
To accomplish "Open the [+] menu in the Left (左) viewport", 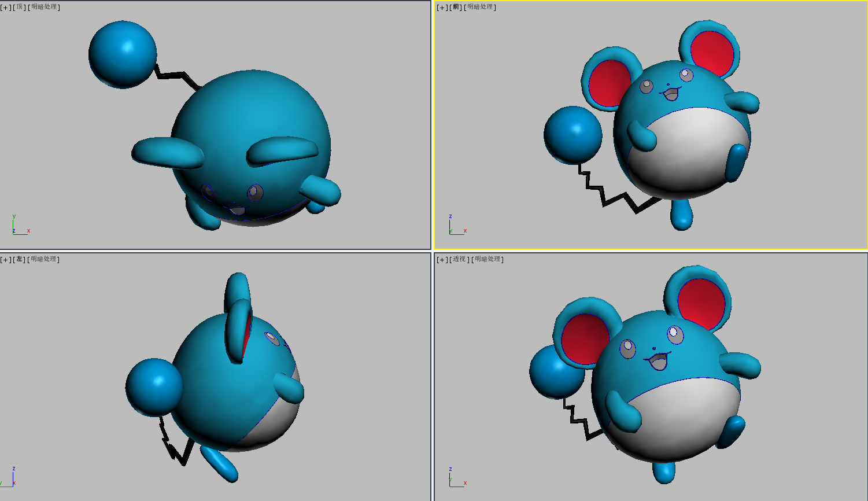I will 6,260.
